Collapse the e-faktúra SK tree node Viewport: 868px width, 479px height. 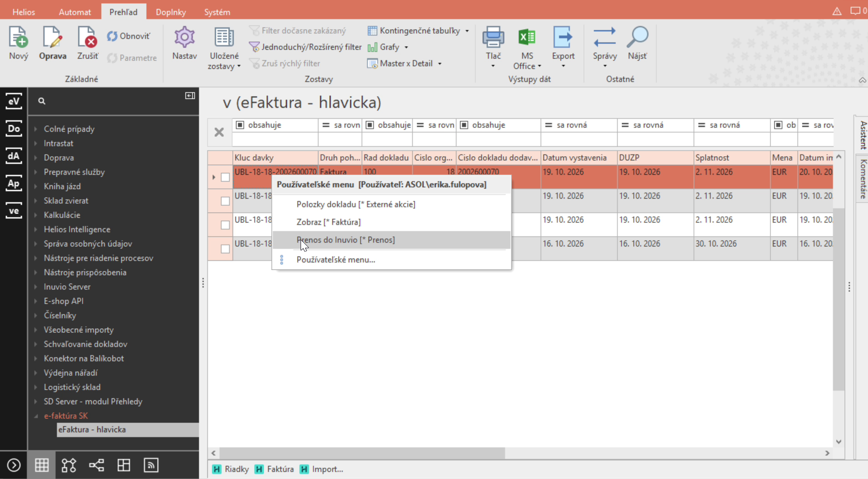click(x=36, y=416)
